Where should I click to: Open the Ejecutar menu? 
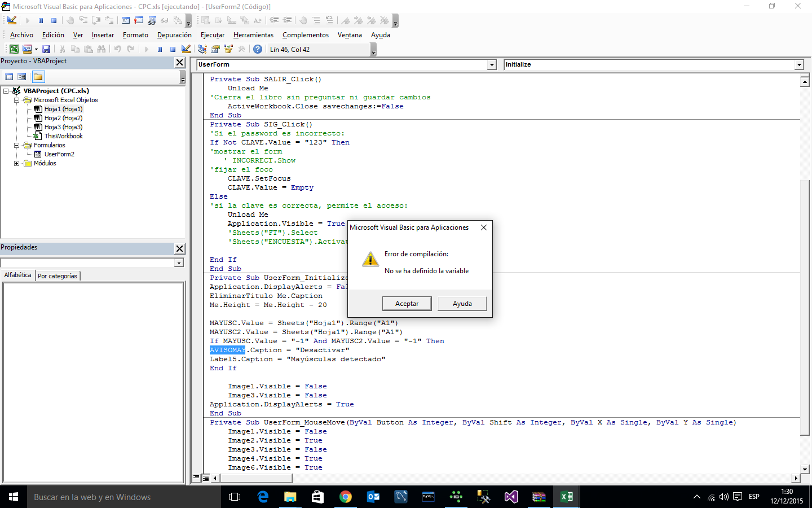pos(213,35)
